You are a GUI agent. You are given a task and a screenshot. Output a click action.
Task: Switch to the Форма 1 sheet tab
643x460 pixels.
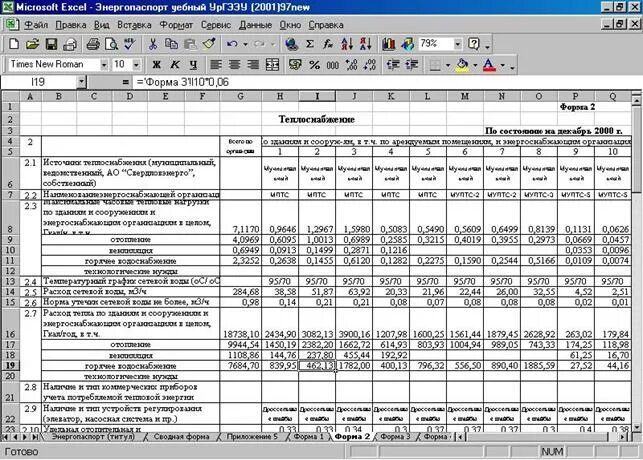tap(308, 437)
